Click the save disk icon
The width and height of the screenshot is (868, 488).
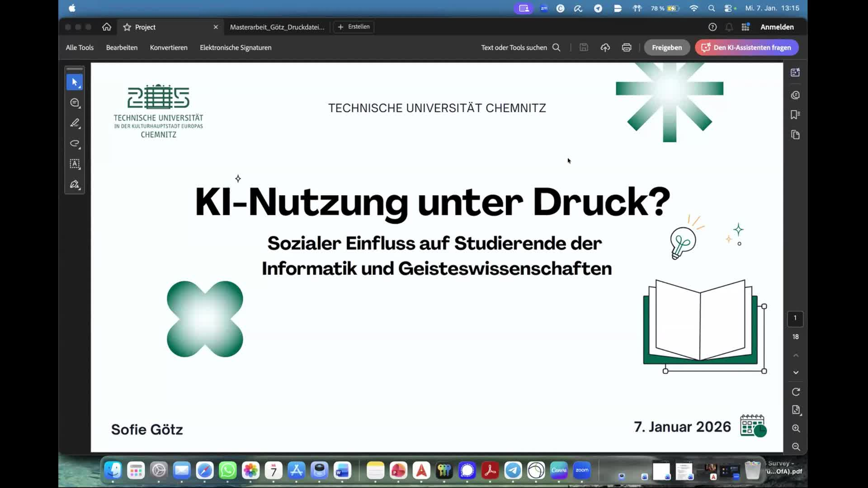point(584,47)
